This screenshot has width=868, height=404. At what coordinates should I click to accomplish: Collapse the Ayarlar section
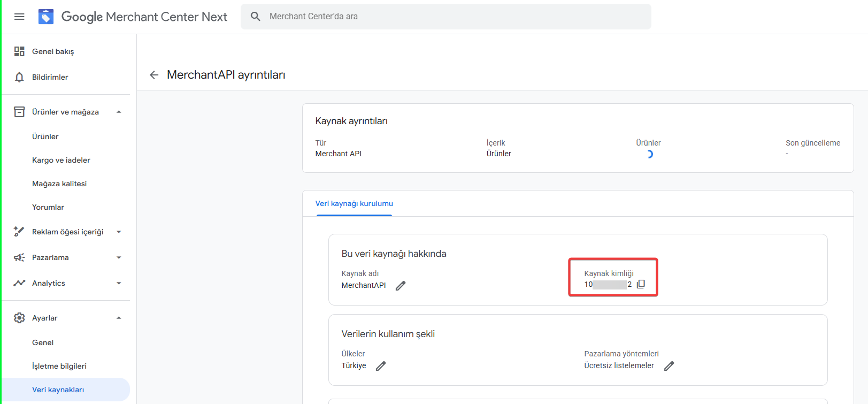tap(119, 318)
